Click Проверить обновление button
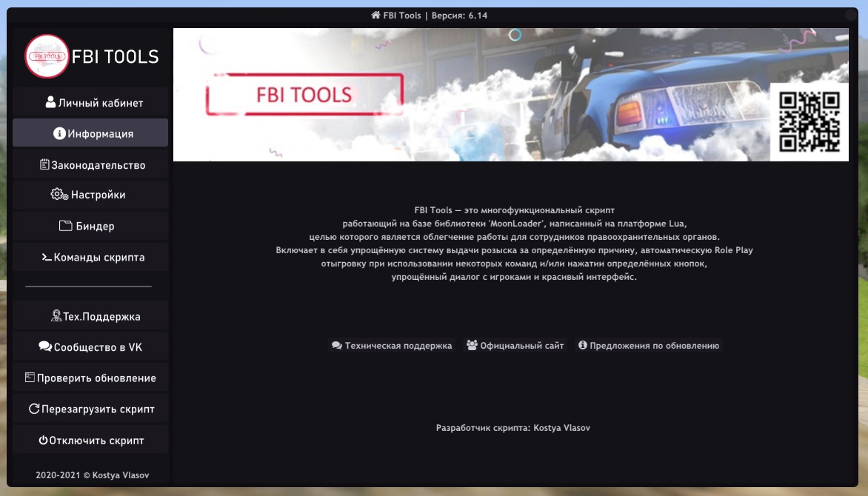868x496 pixels. coord(90,378)
